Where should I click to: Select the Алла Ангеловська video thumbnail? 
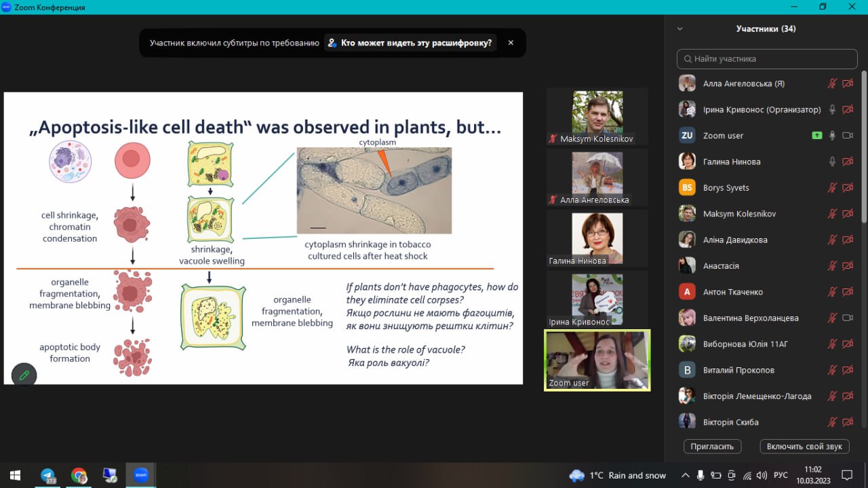[597, 178]
